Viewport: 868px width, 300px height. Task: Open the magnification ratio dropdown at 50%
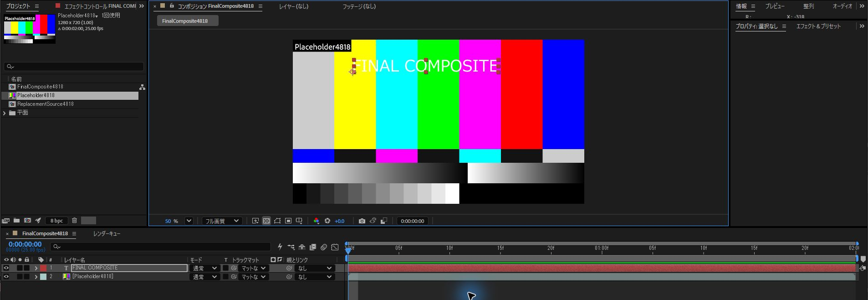[189, 221]
